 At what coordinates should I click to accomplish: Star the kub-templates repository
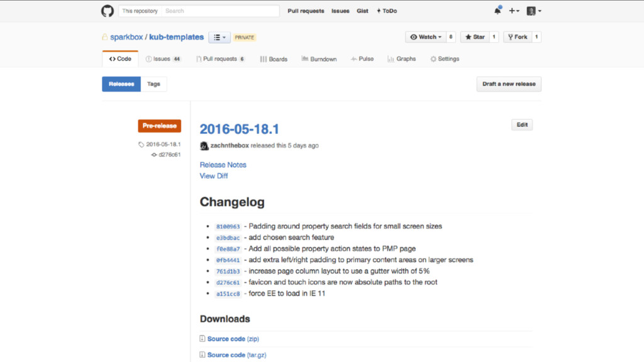(475, 37)
